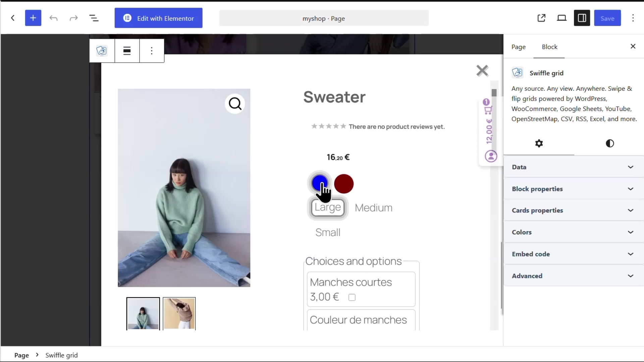Click the Swiffle grid block type icon
The height and width of the screenshot is (362, 644).
(x=102, y=51)
